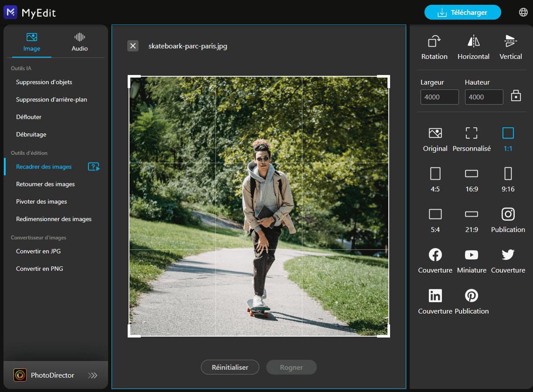Open the language selector globe
This screenshot has height=392, width=533.
click(x=523, y=12)
